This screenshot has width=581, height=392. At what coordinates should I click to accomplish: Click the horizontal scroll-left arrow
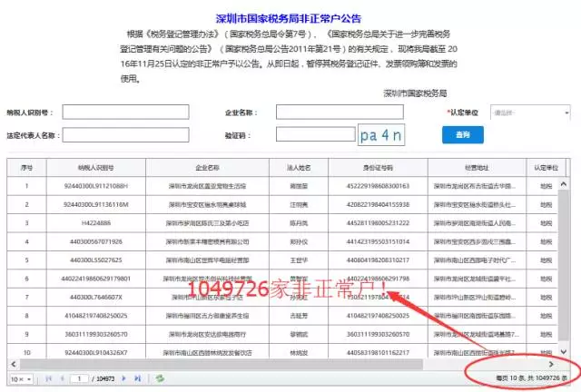point(14,364)
